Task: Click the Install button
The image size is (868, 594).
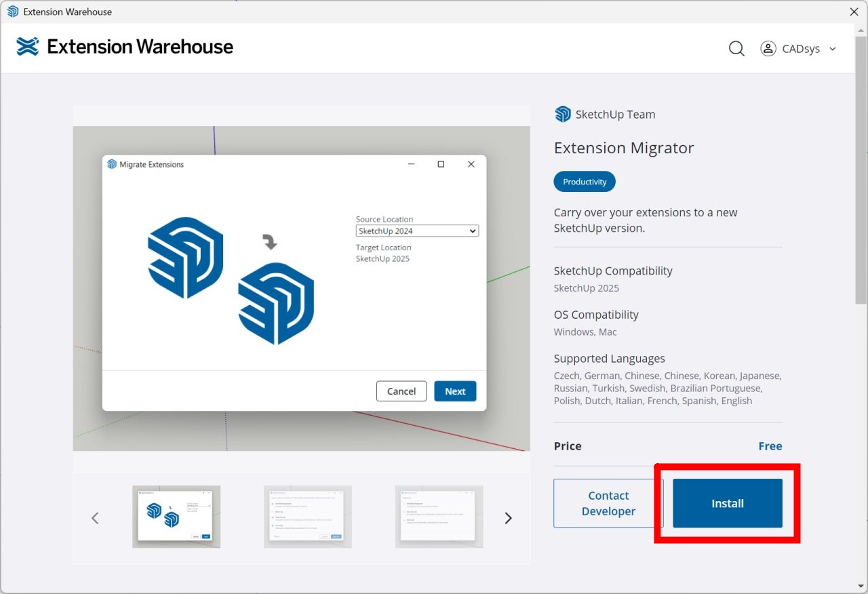Action: pos(727,503)
